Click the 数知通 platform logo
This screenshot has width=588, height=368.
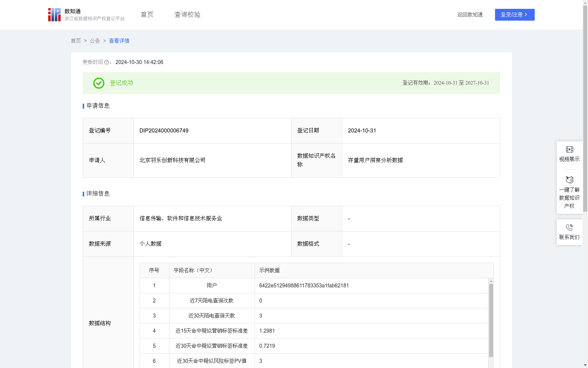click(86, 15)
